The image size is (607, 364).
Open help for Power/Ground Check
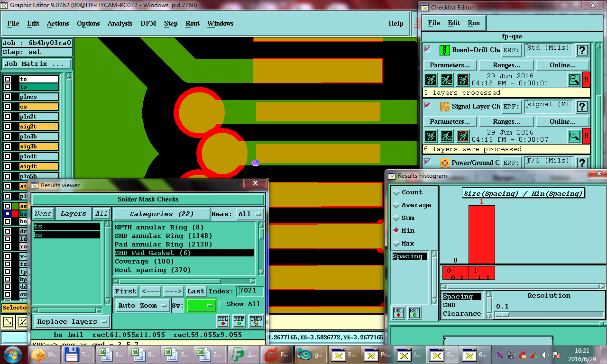point(582,163)
